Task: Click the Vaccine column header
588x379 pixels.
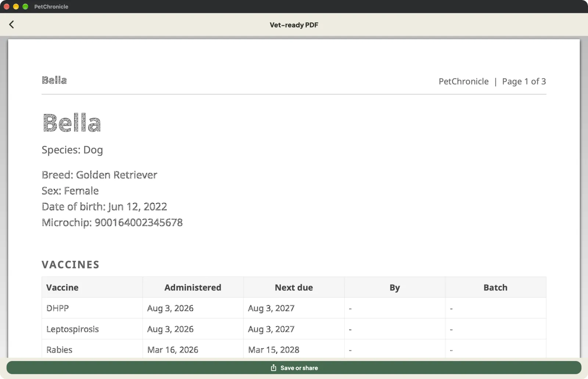Action: click(92, 288)
